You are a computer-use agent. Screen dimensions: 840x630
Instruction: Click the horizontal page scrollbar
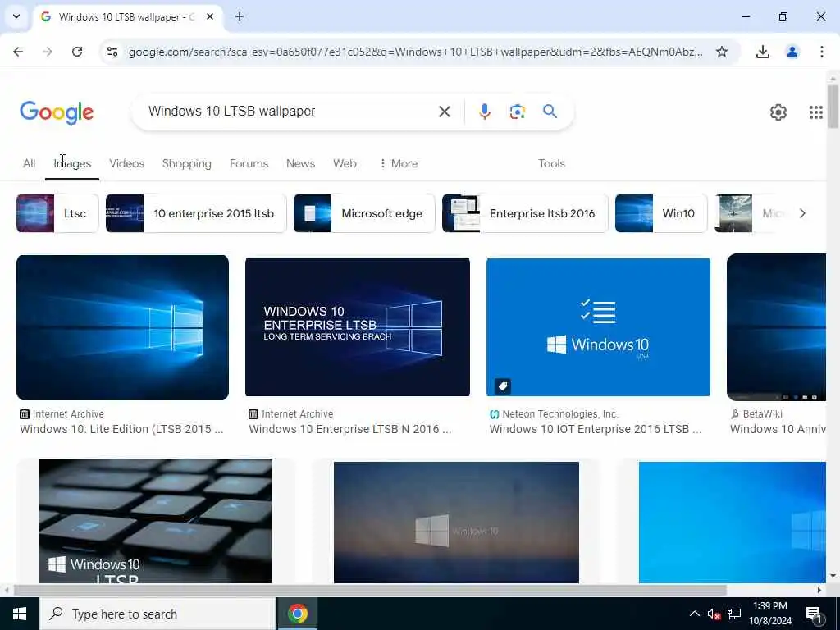click(370, 590)
